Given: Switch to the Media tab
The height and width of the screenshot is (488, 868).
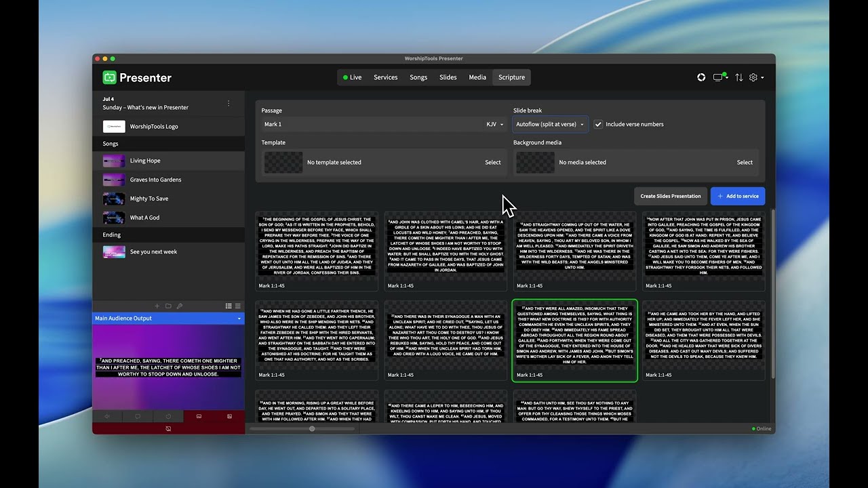Looking at the screenshot, I should point(477,77).
